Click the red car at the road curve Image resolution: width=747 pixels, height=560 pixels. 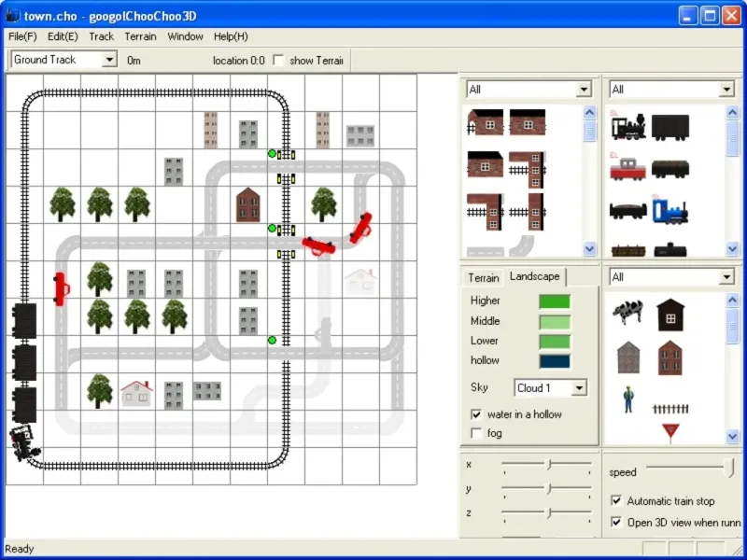360,228
